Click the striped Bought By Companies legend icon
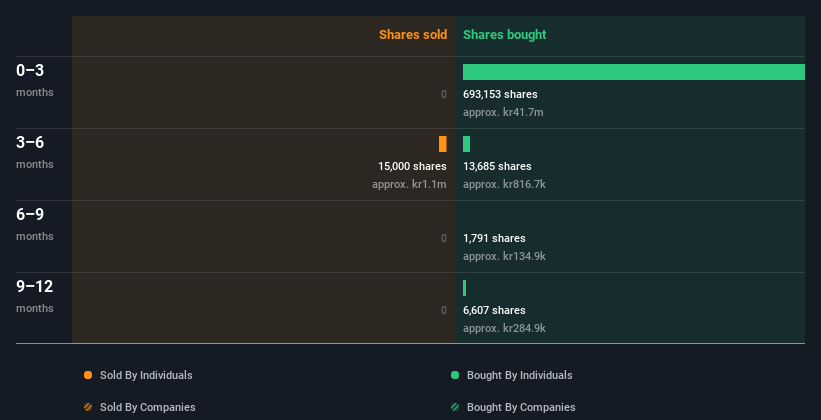821x420 pixels. pyautogui.click(x=455, y=407)
